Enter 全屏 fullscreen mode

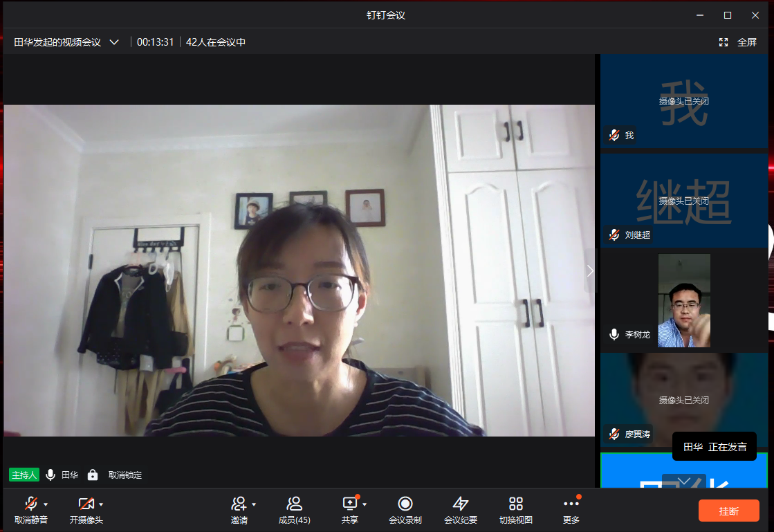pos(738,42)
